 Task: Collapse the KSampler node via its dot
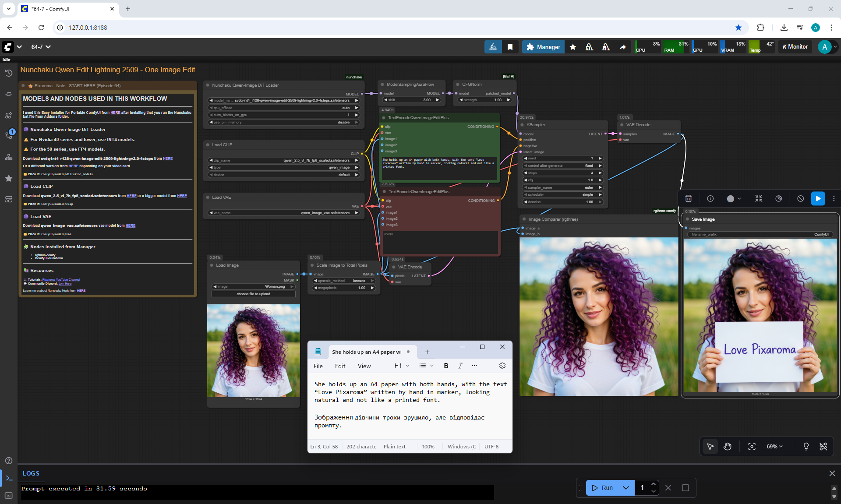pos(521,125)
